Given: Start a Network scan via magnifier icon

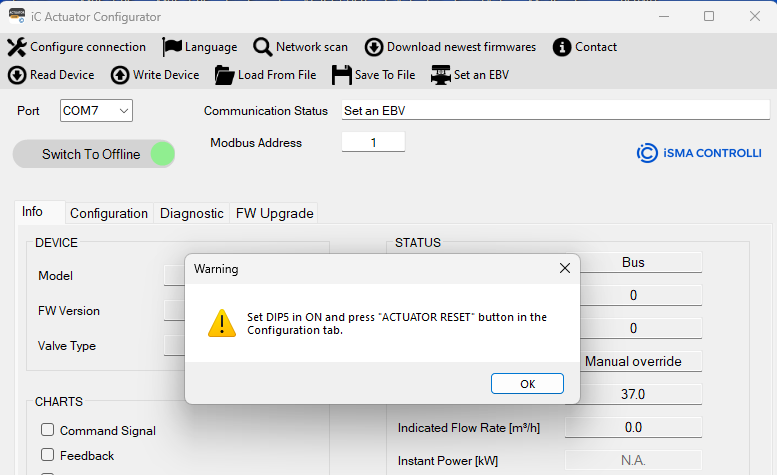Looking at the screenshot, I should click(x=263, y=47).
